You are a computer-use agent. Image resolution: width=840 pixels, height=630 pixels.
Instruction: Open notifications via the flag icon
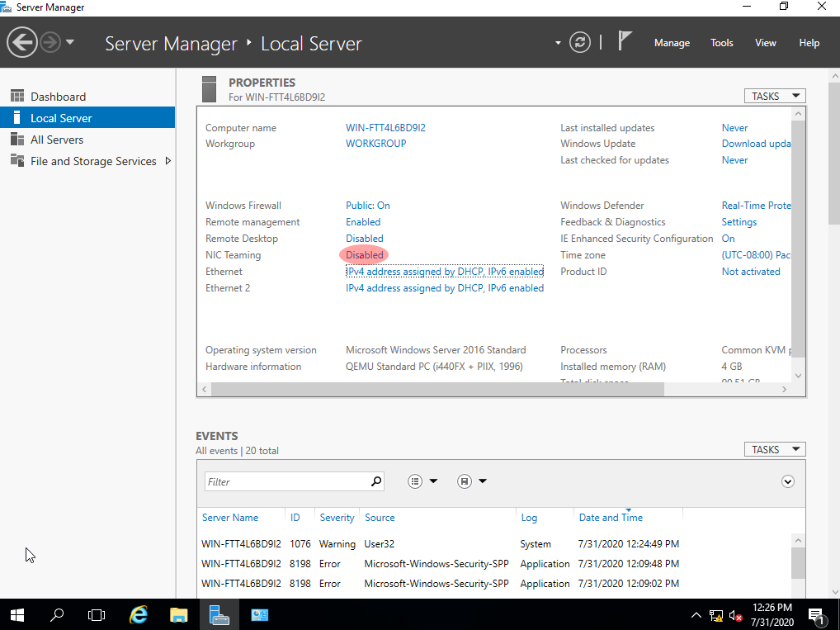625,40
